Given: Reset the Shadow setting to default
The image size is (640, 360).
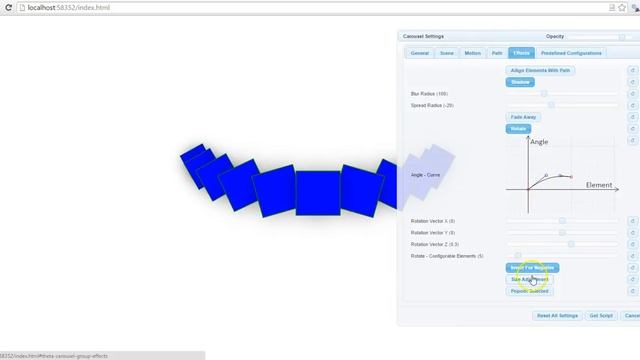Looking at the screenshot, I should tap(633, 82).
